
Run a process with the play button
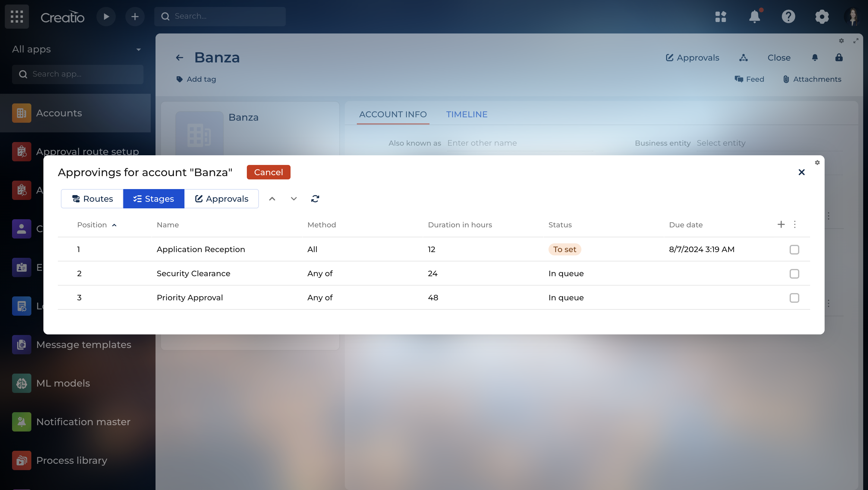pyautogui.click(x=106, y=17)
